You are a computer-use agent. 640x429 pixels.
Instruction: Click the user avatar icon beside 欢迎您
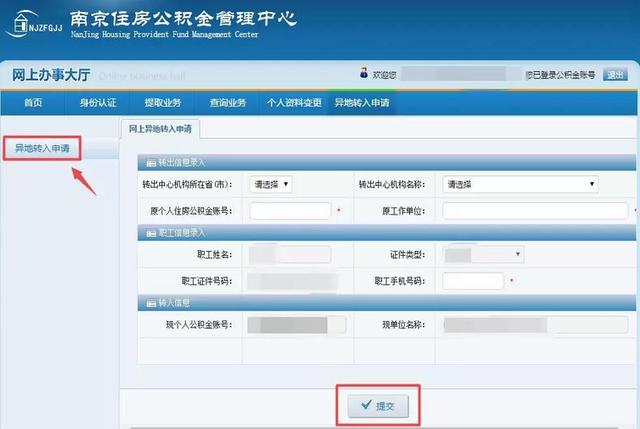(x=364, y=73)
